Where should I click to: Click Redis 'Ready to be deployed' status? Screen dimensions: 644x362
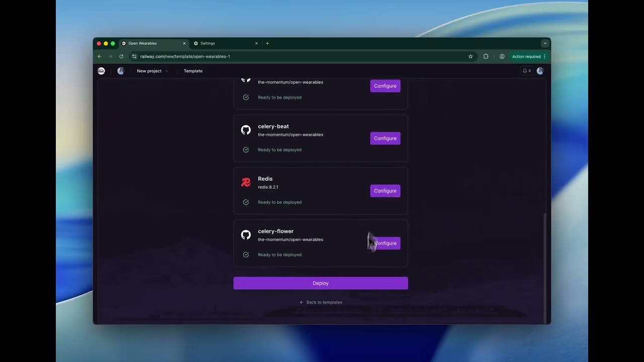tap(280, 202)
